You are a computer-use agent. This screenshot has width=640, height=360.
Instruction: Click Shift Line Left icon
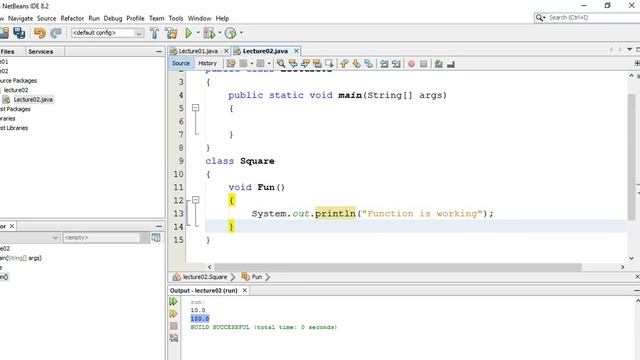384,63
